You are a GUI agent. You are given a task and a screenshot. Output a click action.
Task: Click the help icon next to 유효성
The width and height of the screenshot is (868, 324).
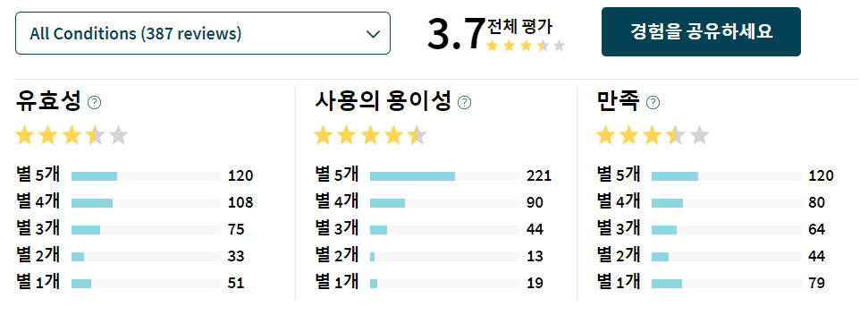[x=95, y=102]
